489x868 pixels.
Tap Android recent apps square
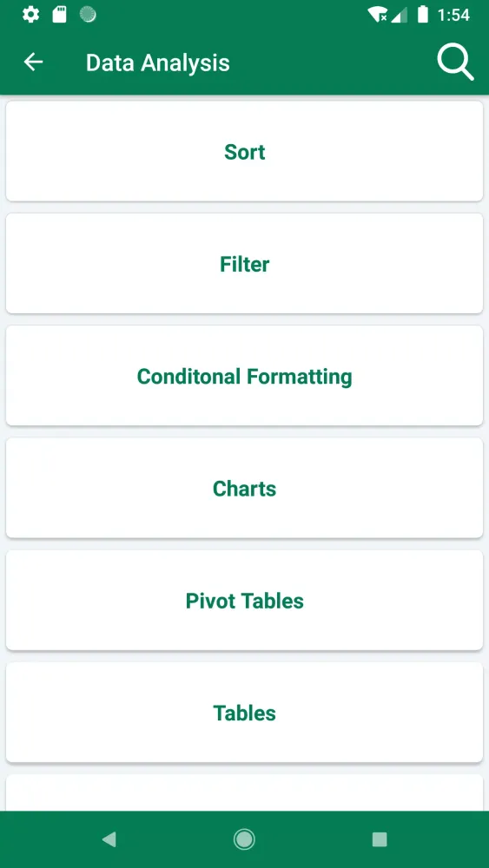point(380,839)
